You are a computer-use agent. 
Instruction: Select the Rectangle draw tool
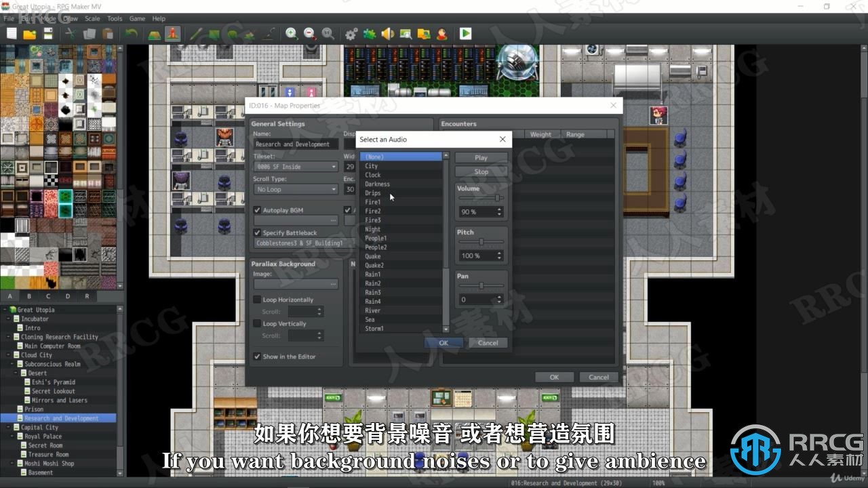pyautogui.click(x=214, y=33)
